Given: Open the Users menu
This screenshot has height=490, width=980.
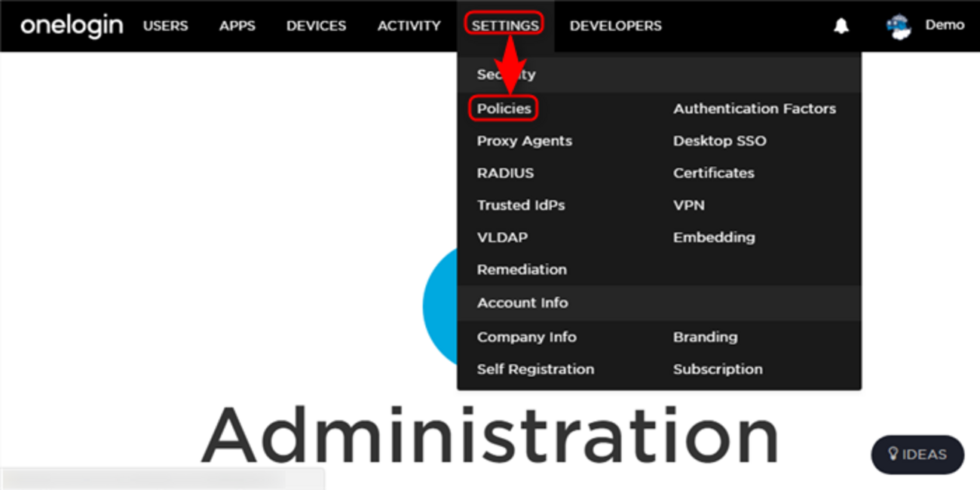Looking at the screenshot, I should pos(166,26).
